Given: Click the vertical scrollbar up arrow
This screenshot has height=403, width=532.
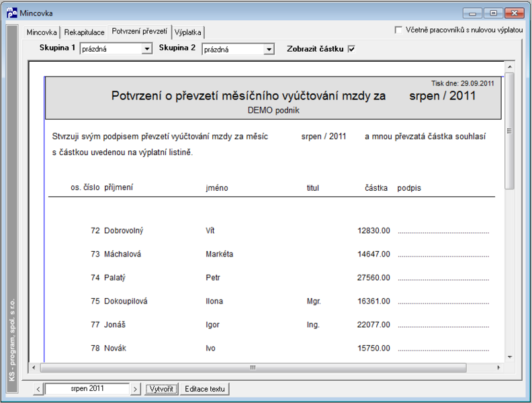Looking at the screenshot, I should point(509,66).
